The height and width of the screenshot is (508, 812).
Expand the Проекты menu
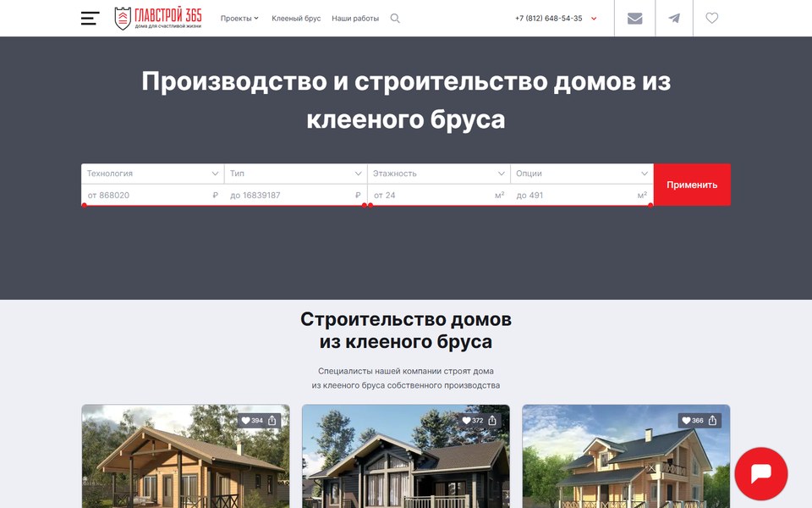coord(239,18)
